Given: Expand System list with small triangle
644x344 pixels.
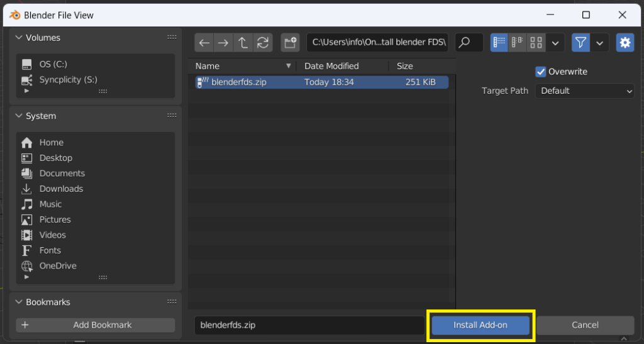Looking at the screenshot, I should point(26,277).
